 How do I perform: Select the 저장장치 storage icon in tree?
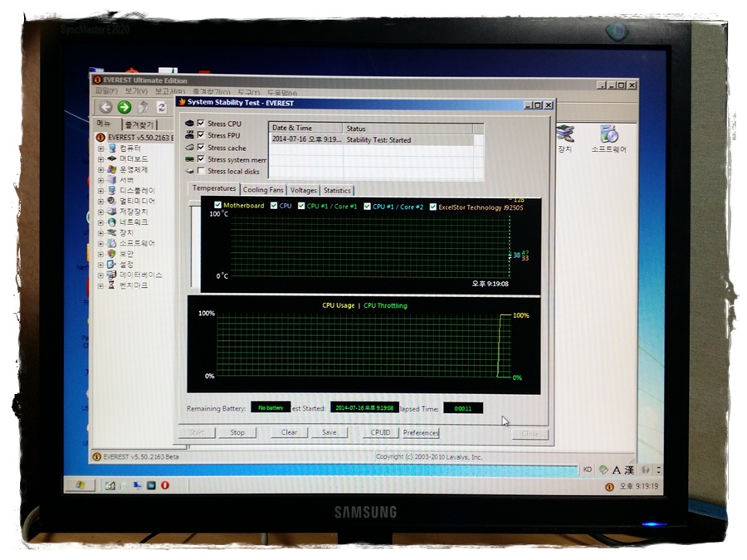tap(112, 211)
